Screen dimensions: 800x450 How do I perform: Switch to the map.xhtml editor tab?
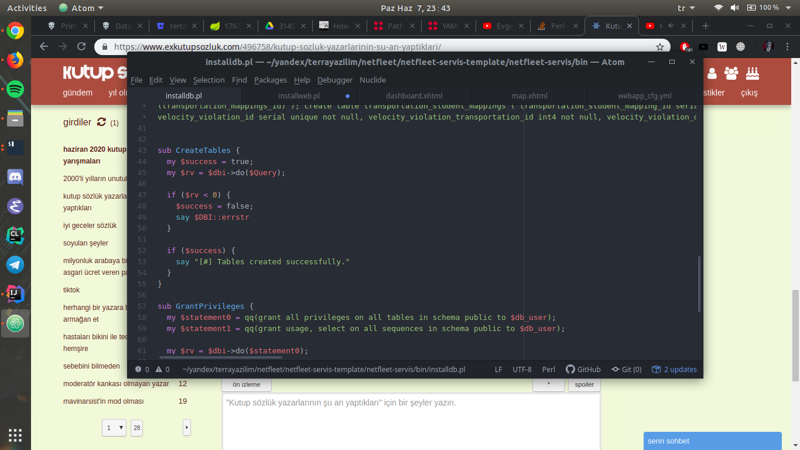pyautogui.click(x=529, y=96)
